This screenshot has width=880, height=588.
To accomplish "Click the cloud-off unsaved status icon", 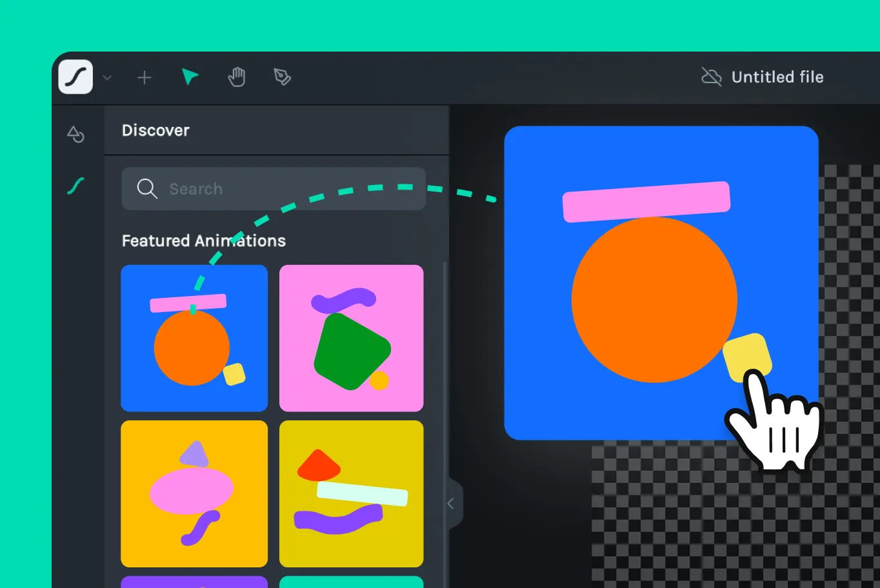I will 711,77.
